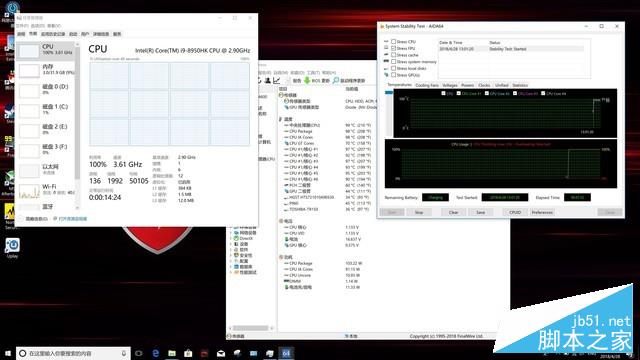Toggle the CPU Core #1 graph checkbox
This screenshot has width=640, height=360.
[459, 93]
